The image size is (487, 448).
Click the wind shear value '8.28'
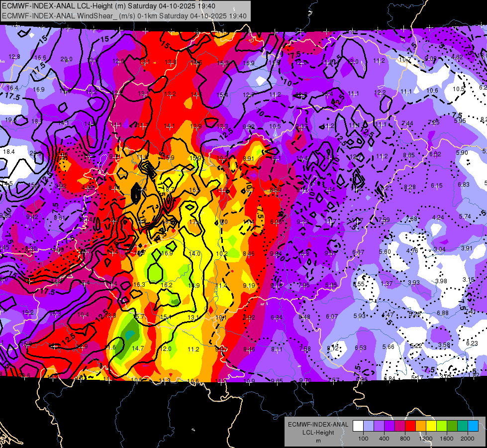[x=410, y=187]
